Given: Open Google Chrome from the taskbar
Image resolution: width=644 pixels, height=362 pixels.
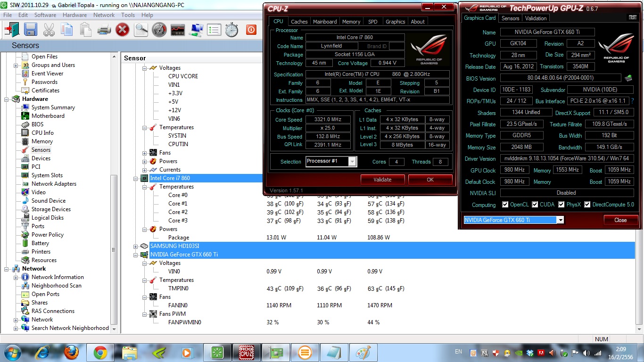Looking at the screenshot, I should 100,353.
